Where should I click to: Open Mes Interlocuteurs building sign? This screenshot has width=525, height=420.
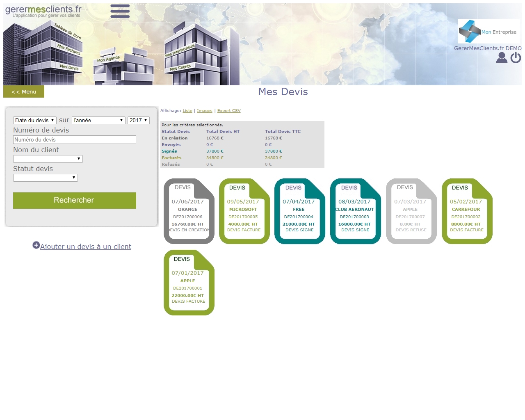[180, 51]
